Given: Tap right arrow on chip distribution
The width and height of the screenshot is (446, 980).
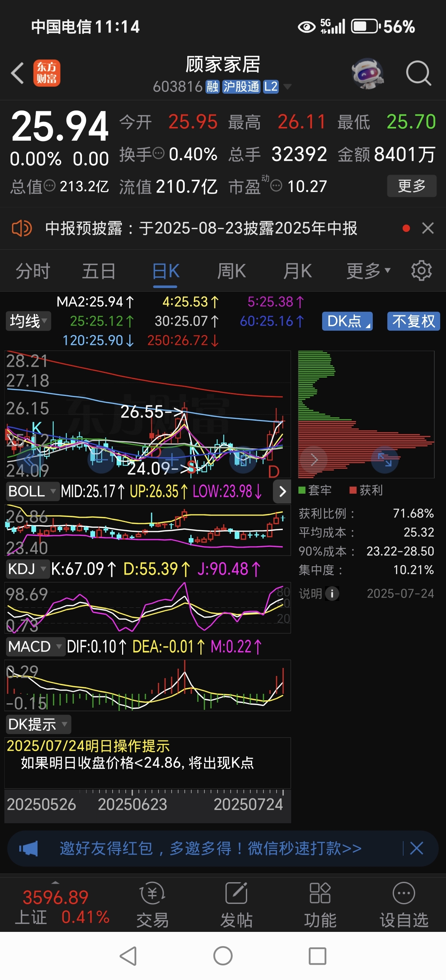Looking at the screenshot, I should [314, 460].
